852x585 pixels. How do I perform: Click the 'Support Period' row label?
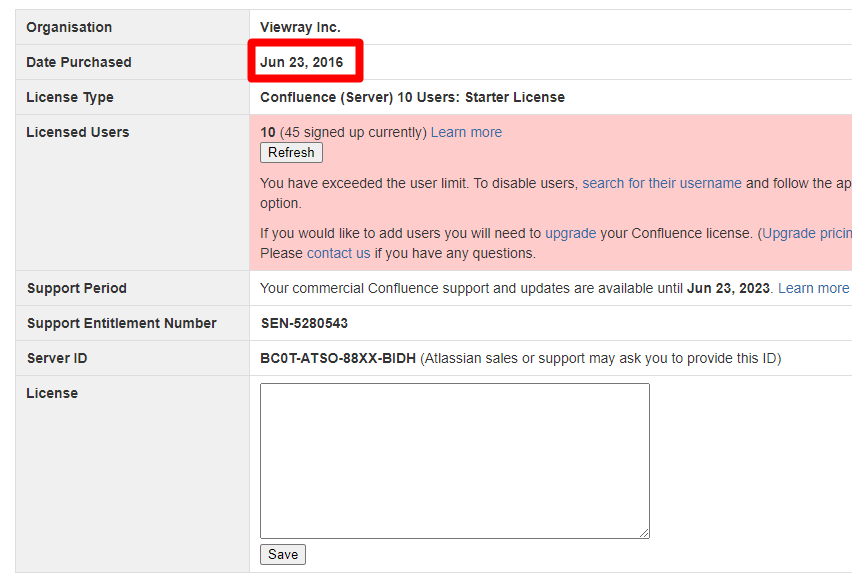(77, 288)
